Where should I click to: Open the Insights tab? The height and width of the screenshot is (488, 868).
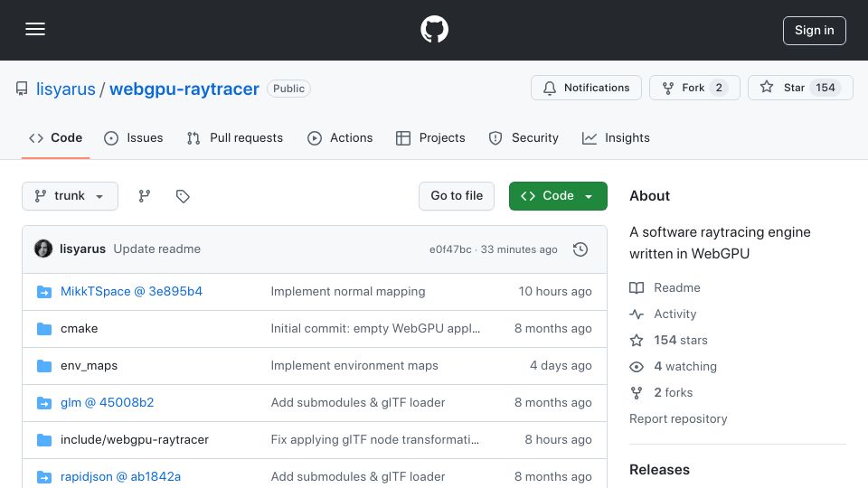pos(616,137)
